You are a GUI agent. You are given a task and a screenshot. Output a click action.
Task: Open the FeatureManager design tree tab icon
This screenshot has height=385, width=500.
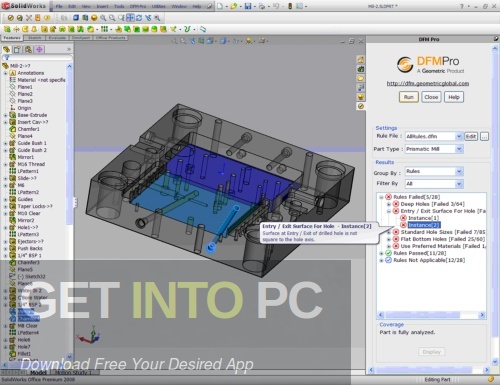point(6,50)
